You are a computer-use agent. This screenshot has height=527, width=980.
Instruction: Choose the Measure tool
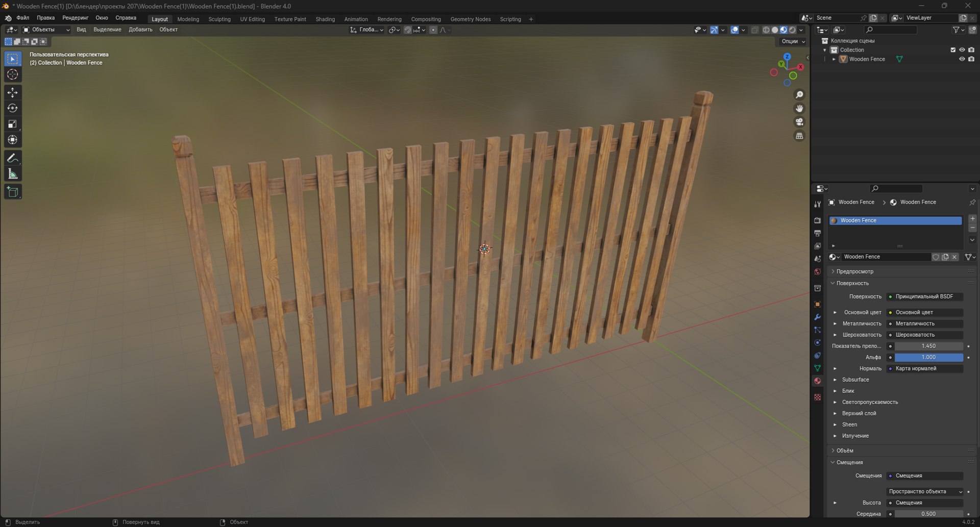point(13,174)
